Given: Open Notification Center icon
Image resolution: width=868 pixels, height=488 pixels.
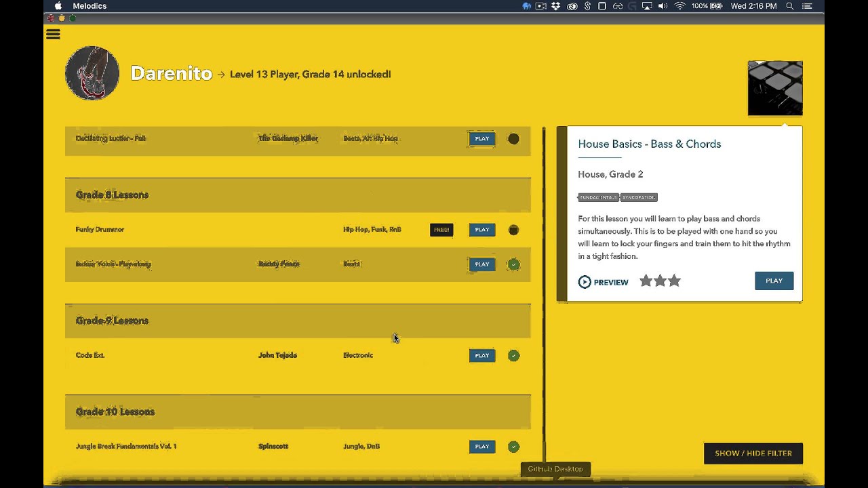Looking at the screenshot, I should [x=807, y=6].
